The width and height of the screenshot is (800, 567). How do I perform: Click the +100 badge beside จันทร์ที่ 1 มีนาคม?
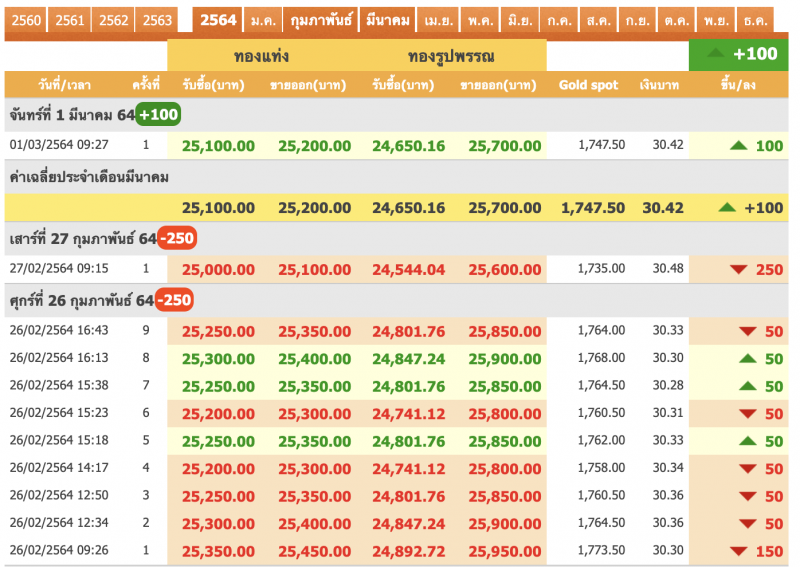(x=158, y=114)
